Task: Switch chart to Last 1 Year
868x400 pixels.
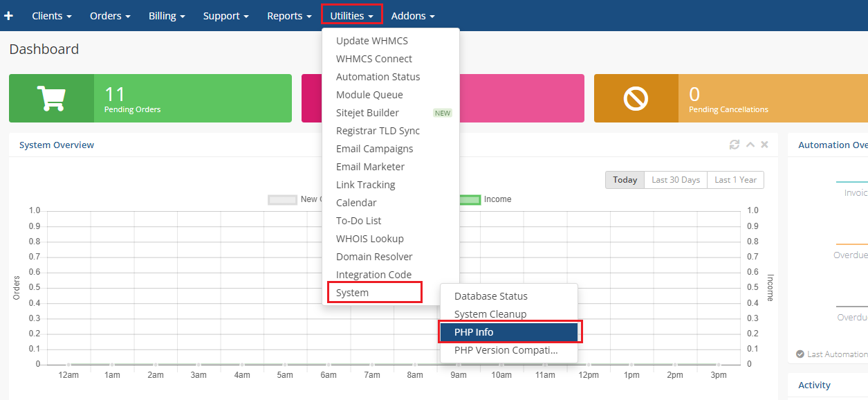Action: (735, 180)
